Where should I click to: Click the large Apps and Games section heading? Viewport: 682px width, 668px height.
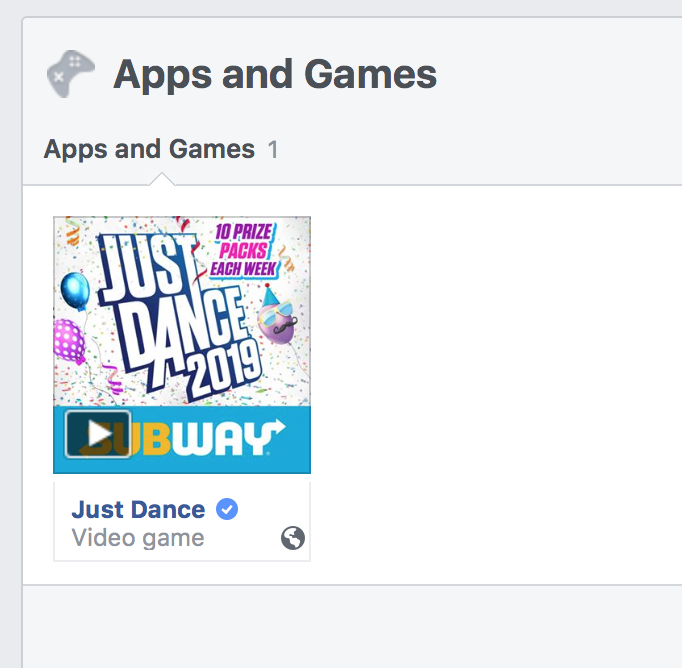point(275,74)
